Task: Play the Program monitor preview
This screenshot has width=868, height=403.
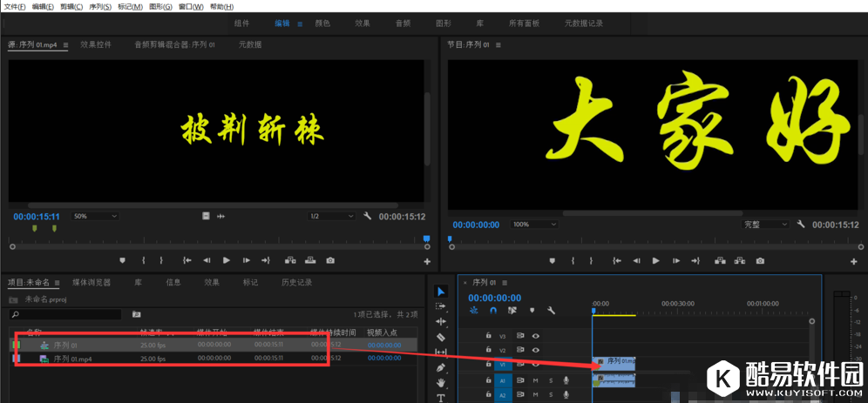Action: (x=656, y=260)
